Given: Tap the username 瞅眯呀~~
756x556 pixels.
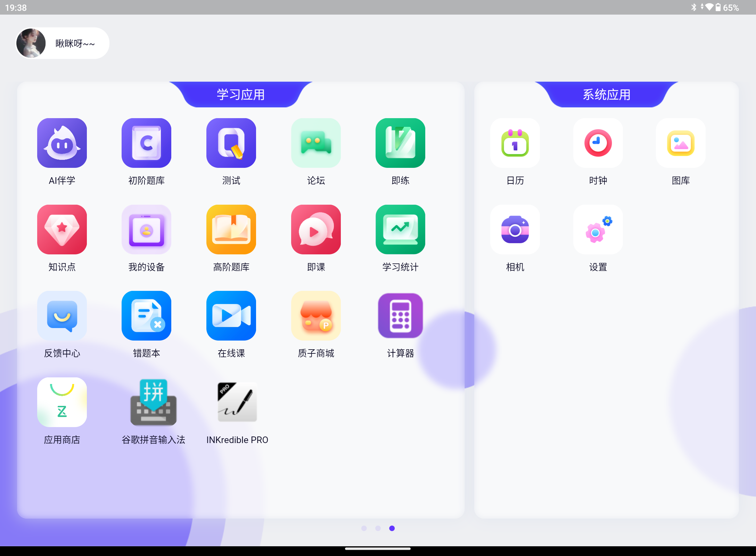Looking at the screenshot, I should tap(75, 43).
